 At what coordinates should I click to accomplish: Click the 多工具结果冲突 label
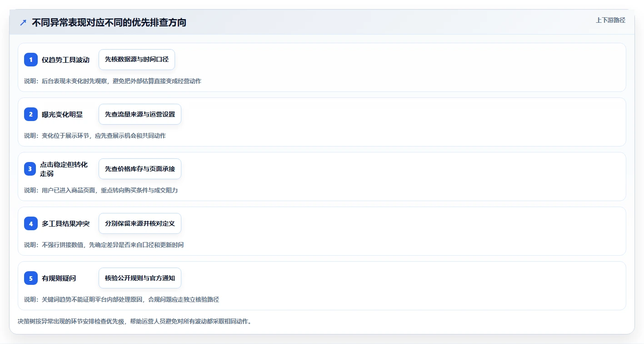pyautogui.click(x=65, y=223)
